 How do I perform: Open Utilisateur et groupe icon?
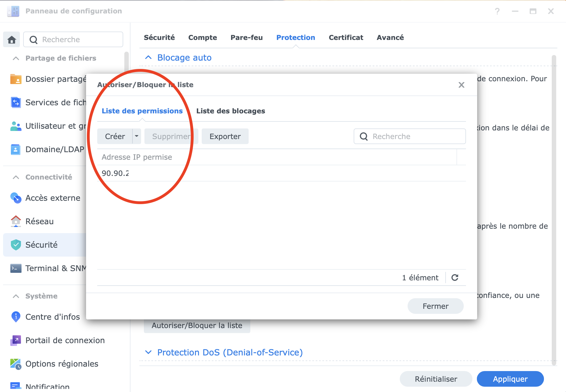(x=16, y=126)
